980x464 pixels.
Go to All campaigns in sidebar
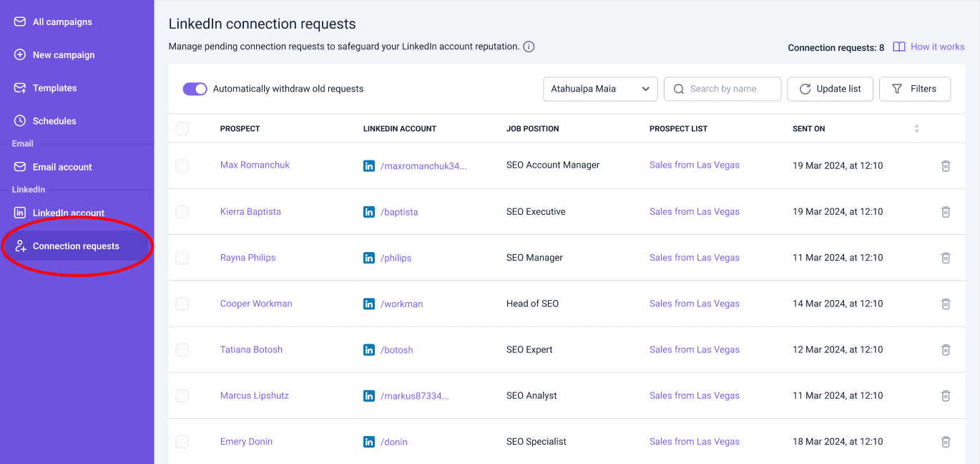pyautogui.click(x=62, y=22)
